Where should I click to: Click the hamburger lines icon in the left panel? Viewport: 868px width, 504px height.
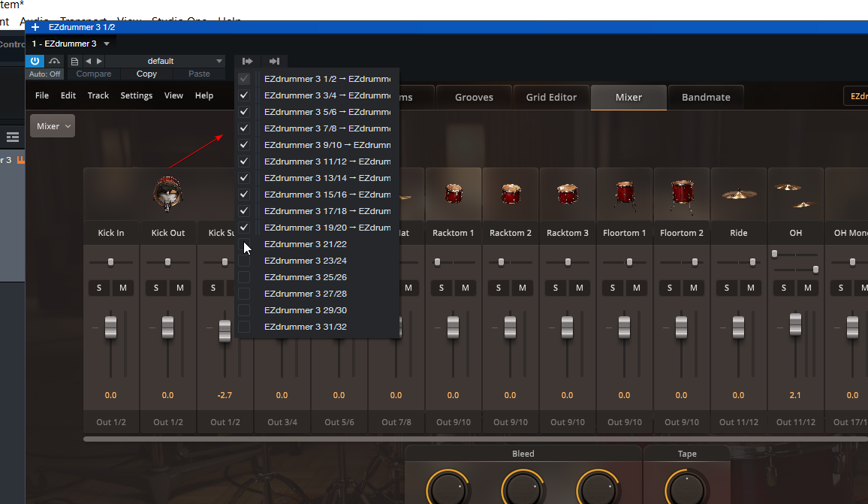tap(13, 137)
